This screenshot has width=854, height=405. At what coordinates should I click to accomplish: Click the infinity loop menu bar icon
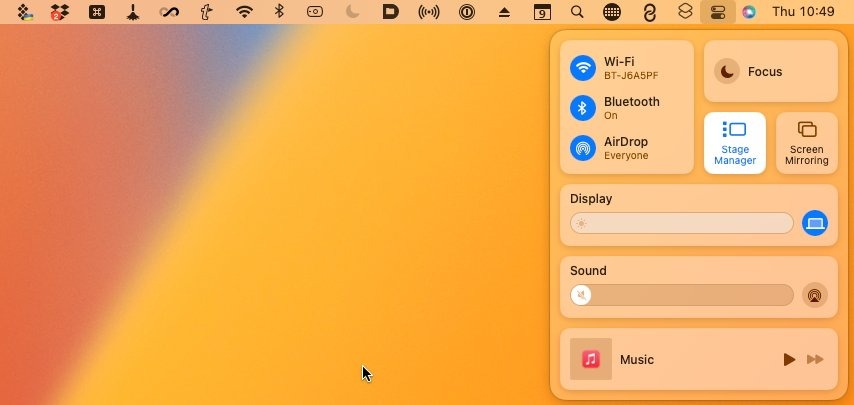tap(169, 11)
